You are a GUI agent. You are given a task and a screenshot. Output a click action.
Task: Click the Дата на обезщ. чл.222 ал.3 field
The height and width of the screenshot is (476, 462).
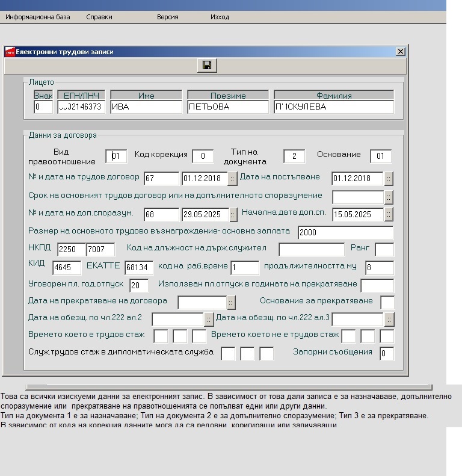point(358,320)
